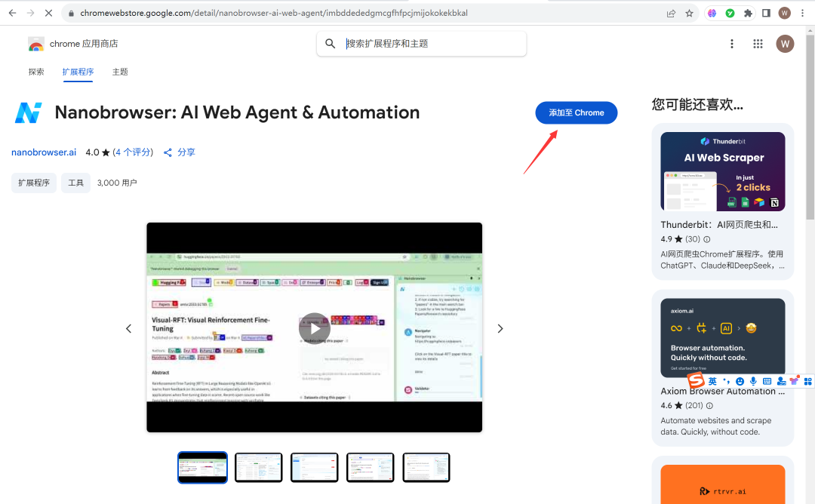
Task: Open the Sogou on-screen keyboard
Action: tap(766, 381)
